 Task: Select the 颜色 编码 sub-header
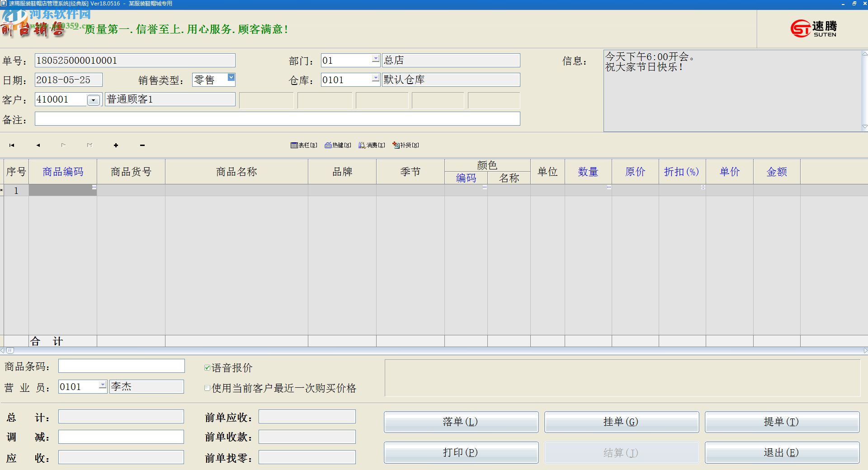466,178
